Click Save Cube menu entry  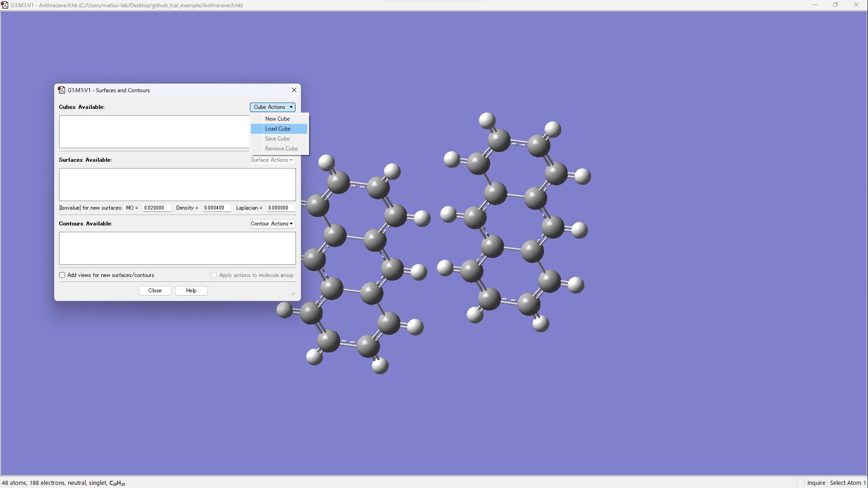[277, 139]
